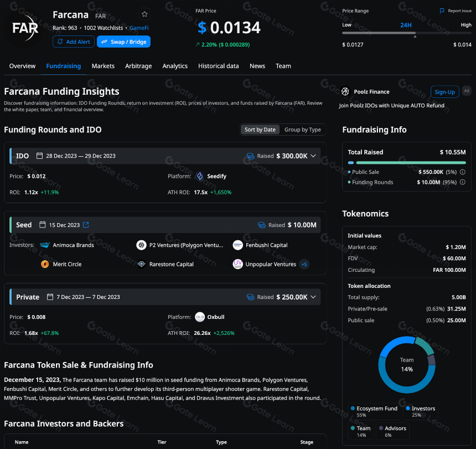The height and width of the screenshot is (449, 476).
Task: Click the Oxbull platform logo
Action: click(x=200, y=317)
